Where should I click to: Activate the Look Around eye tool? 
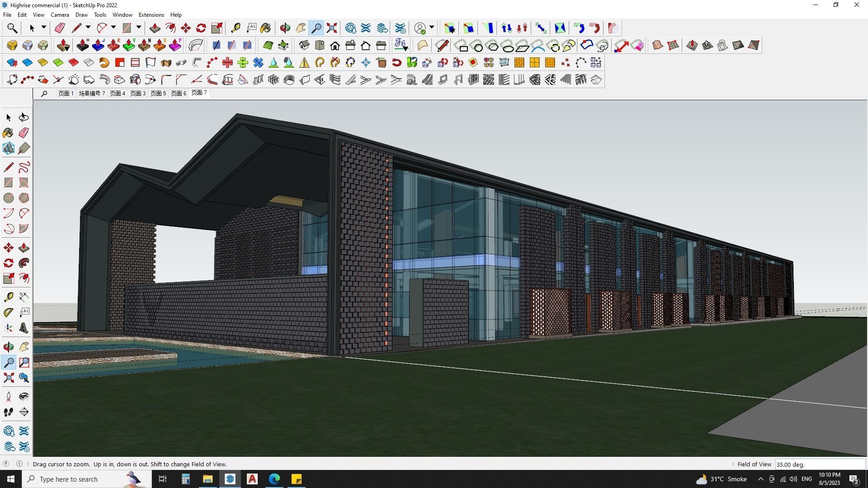(24, 397)
